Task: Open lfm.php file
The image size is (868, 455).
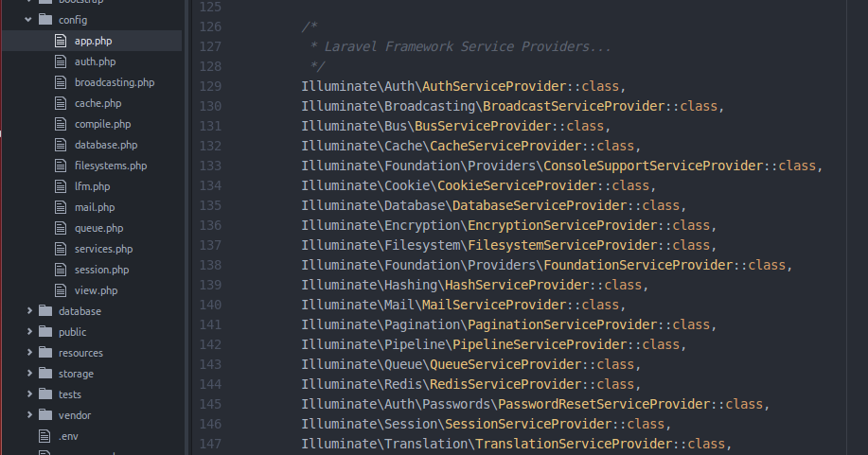Action: (92, 186)
